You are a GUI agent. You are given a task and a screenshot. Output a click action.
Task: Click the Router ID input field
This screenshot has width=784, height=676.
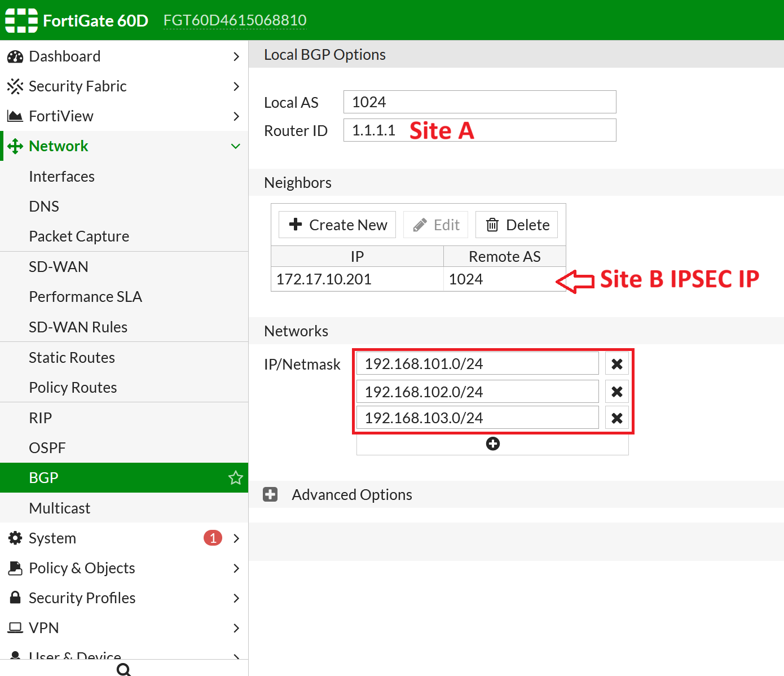point(480,130)
